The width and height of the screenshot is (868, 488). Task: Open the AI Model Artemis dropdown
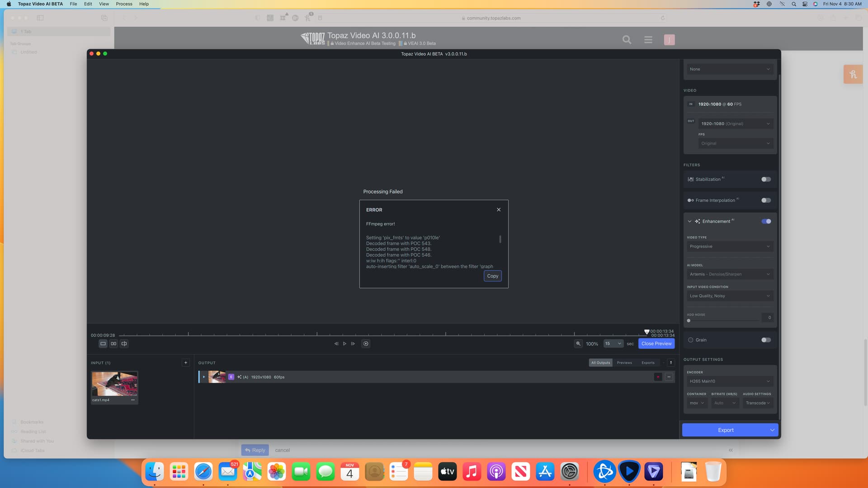coord(729,274)
